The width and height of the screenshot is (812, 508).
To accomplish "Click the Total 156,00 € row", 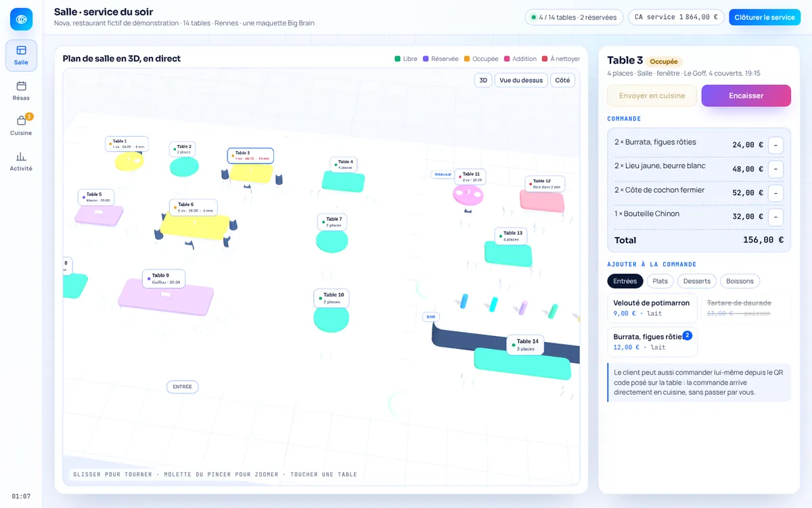I will (699, 240).
